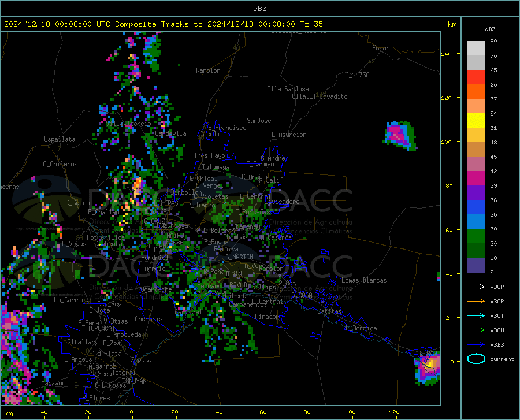
Task: Click the MENDOZA city label on map
Action: coord(154,211)
